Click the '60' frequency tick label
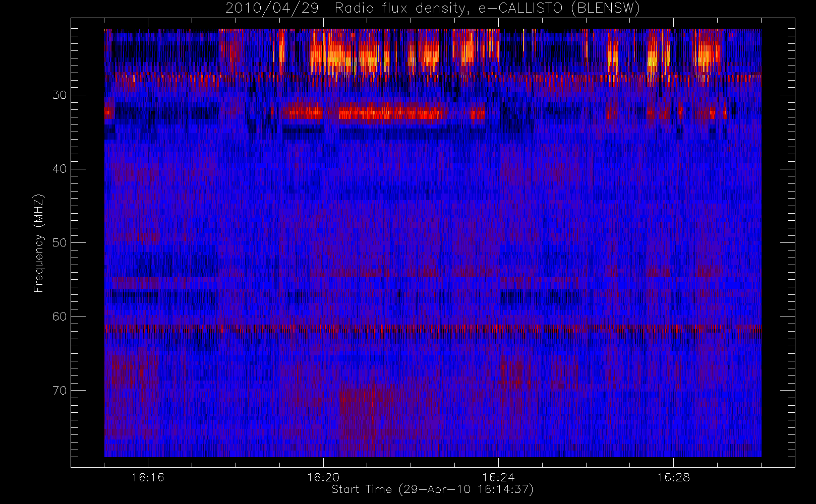The image size is (816, 504). 60,317
